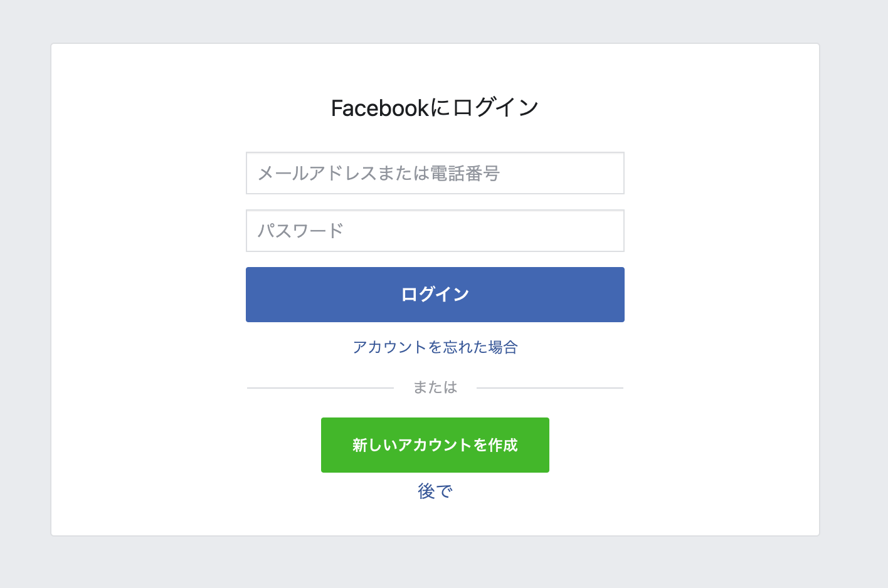Click the first text box under the heading
The width and height of the screenshot is (888, 588).
click(435, 173)
